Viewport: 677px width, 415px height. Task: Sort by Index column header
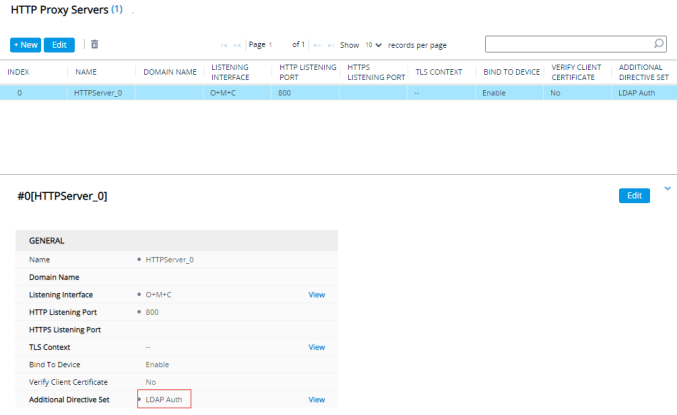click(x=19, y=72)
